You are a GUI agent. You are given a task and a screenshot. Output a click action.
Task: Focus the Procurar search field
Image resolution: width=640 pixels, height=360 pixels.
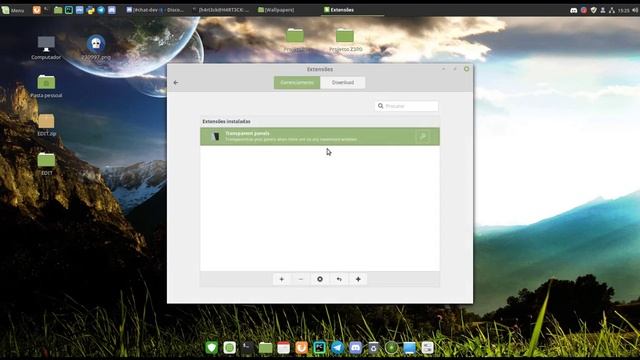[407, 106]
